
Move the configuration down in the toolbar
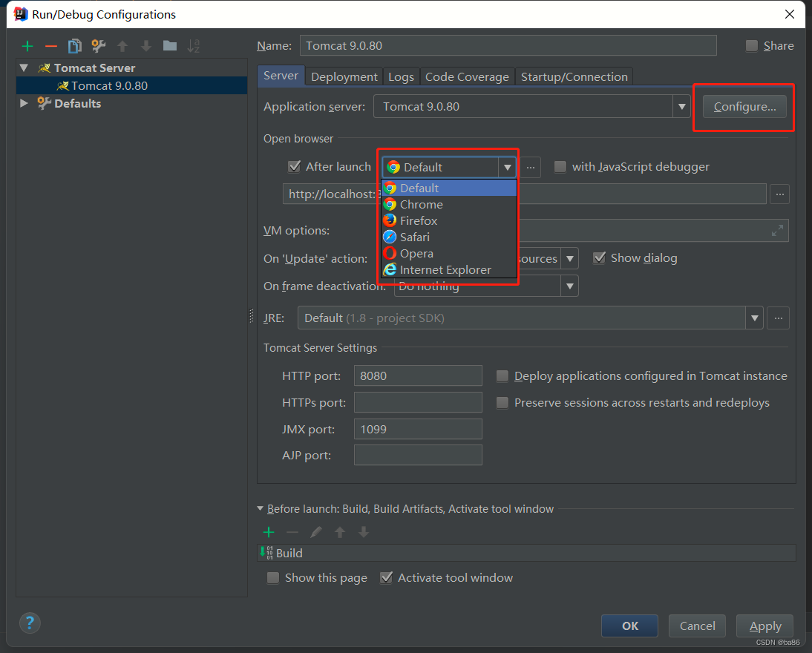pos(146,46)
